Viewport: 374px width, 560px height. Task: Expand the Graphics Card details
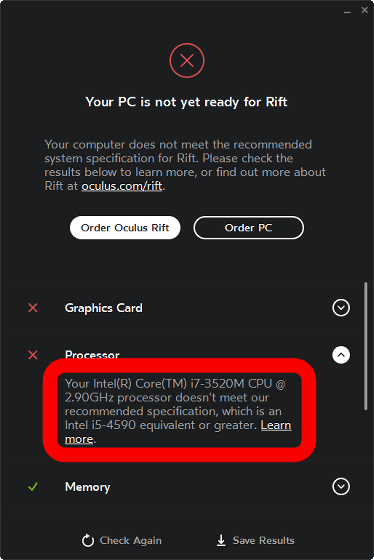[341, 308]
